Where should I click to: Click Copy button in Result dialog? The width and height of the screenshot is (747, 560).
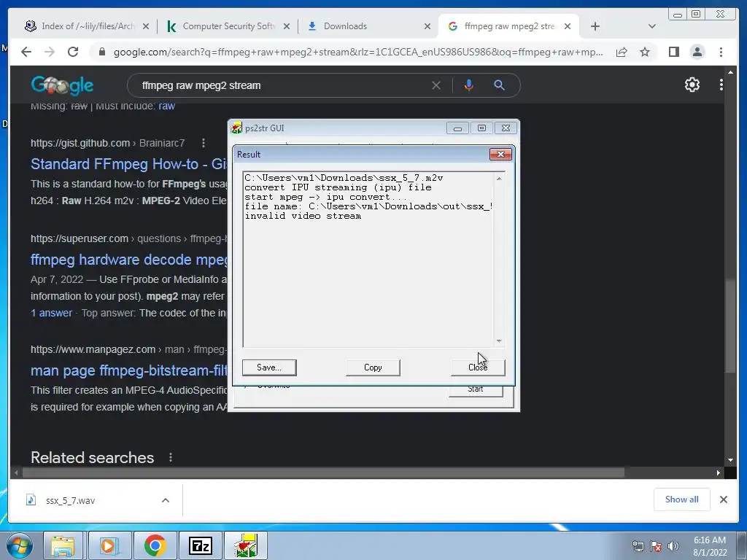373,367
